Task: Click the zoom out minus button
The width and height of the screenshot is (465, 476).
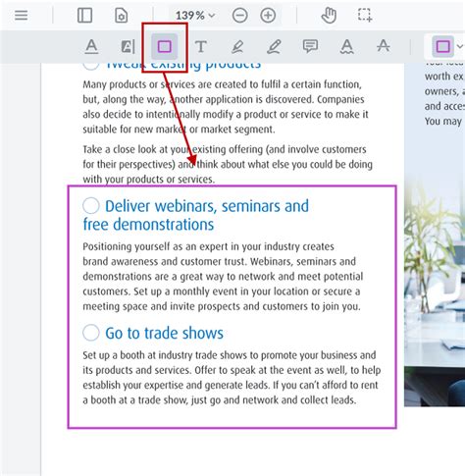Action: [x=239, y=15]
